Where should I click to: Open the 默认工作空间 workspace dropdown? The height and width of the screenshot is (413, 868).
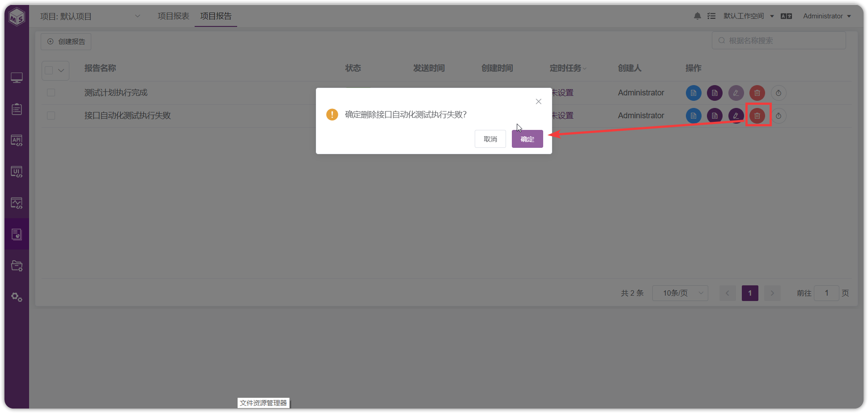point(749,16)
